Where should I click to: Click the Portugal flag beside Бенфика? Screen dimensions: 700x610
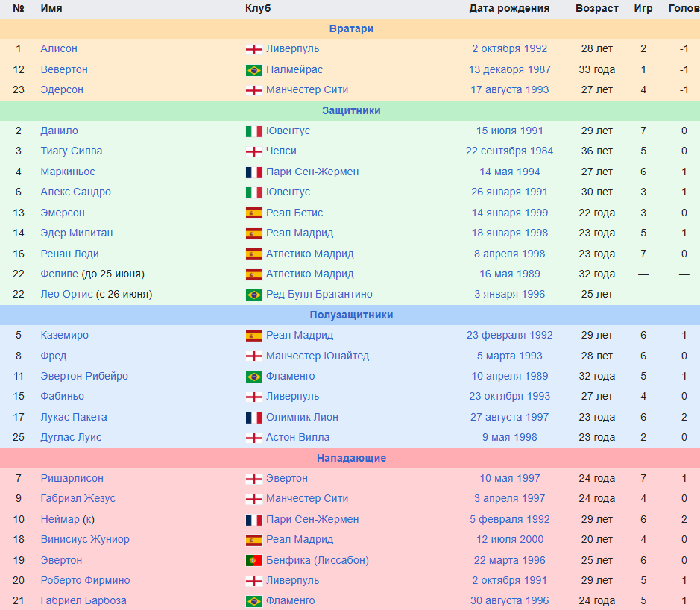point(254,561)
